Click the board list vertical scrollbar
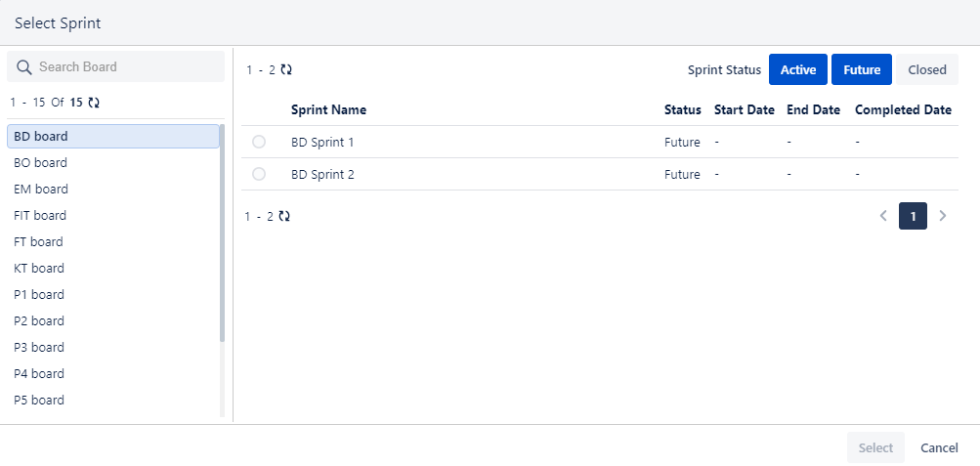Image resolution: width=980 pixels, height=466 pixels. pyautogui.click(x=222, y=234)
